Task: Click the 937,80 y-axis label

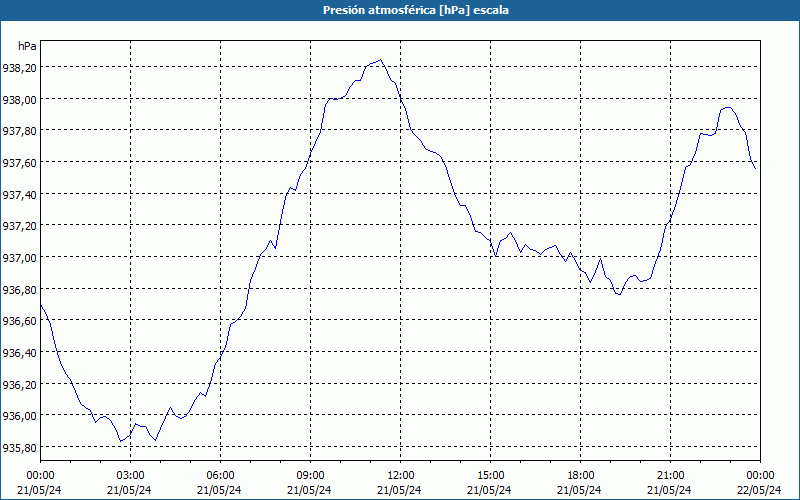Action: coord(19,131)
